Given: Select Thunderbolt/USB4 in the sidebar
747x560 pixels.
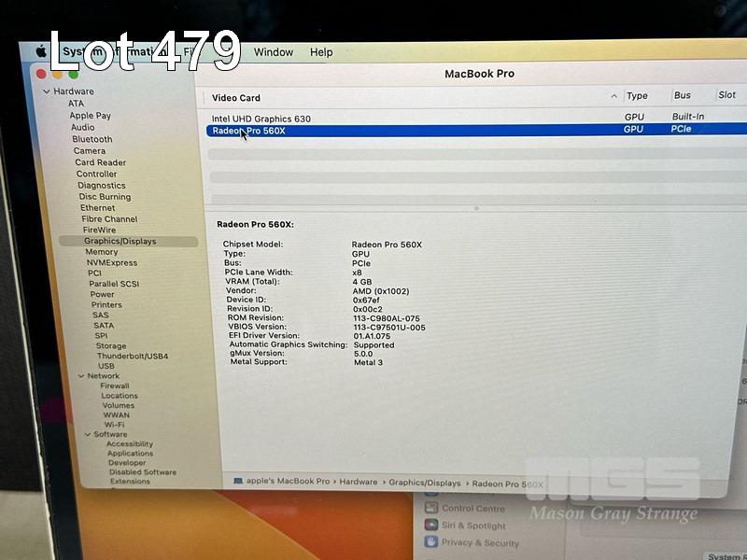Looking at the screenshot, I should point(133,356).
